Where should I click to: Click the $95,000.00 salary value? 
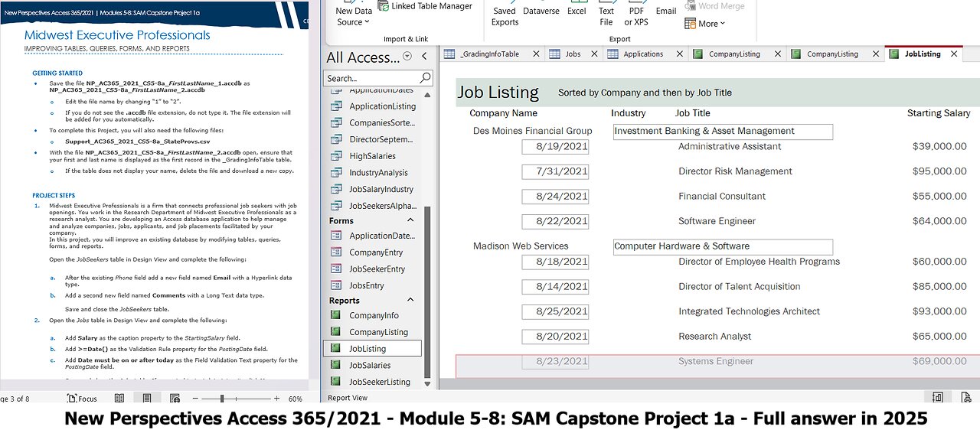pyautogui.click(x=939, y=171)
